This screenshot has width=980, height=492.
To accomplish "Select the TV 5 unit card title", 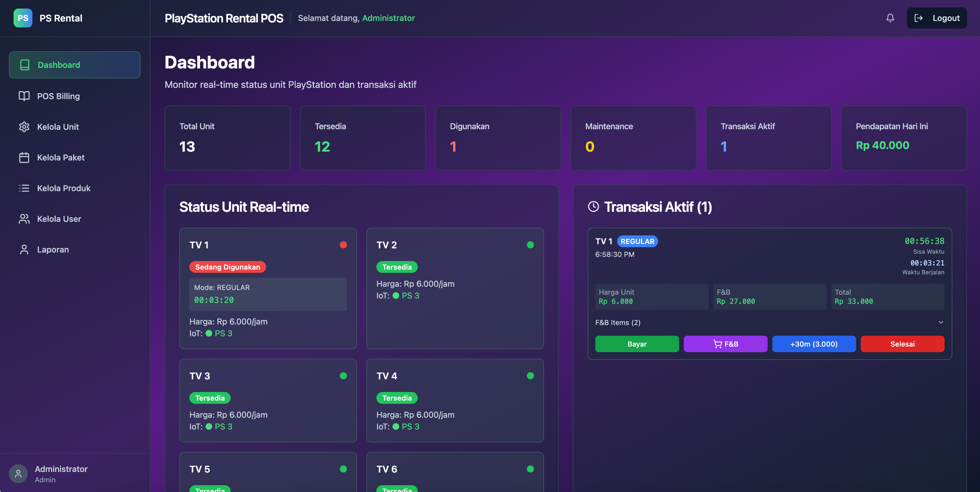I will 200,469.
